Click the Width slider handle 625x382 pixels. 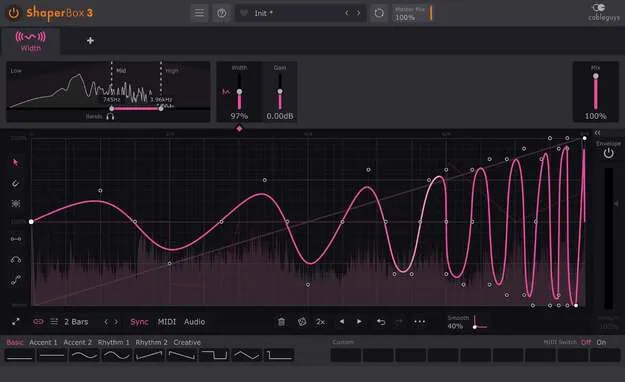click(239, 92)
